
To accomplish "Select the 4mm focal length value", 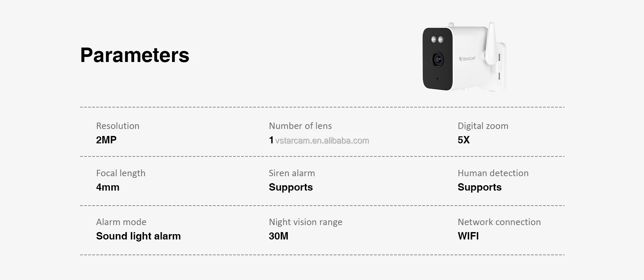I will pos(108,187).
